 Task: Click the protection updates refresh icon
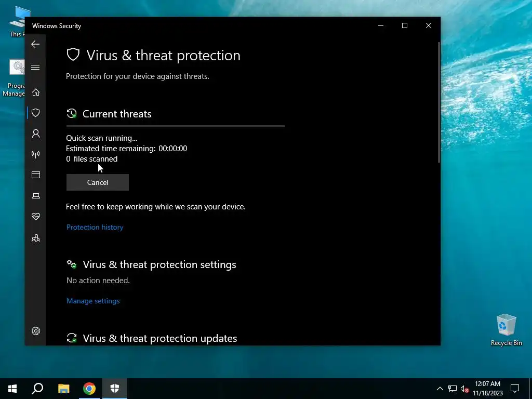click(x=72, y=338)
